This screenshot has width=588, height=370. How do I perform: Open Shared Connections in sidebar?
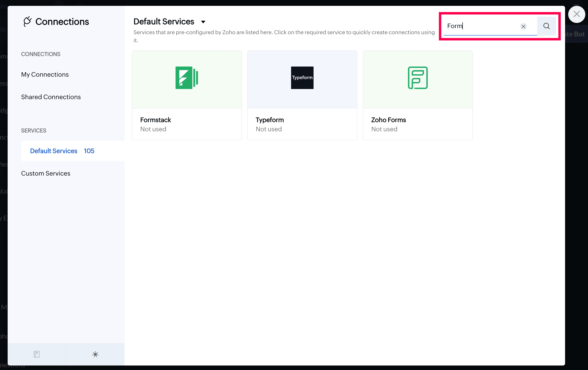(51, 97)
